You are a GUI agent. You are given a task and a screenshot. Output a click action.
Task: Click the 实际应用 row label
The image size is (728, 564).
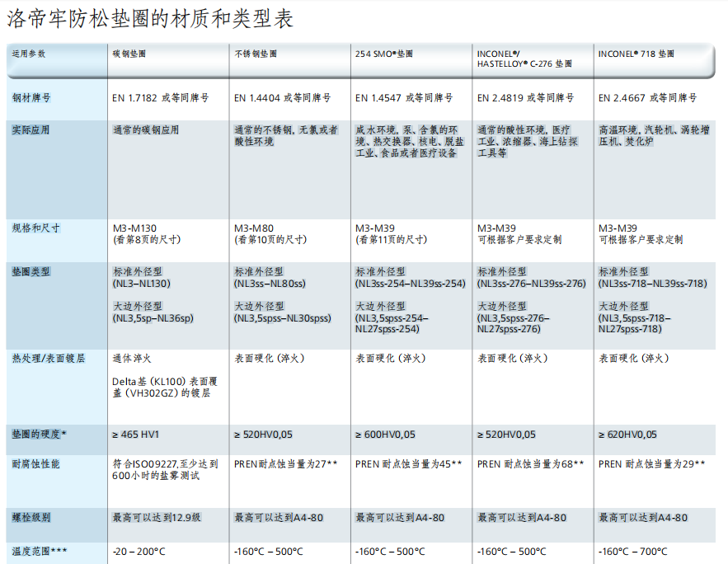coord(31,130)
